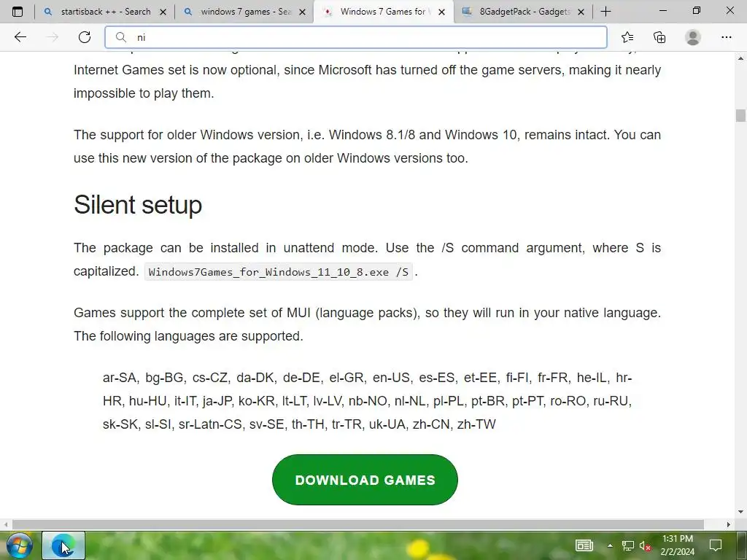The image size is (747, 560).
Task: Click the DOWNLOAD GAMES button
Action: click(x=365, y=480)
